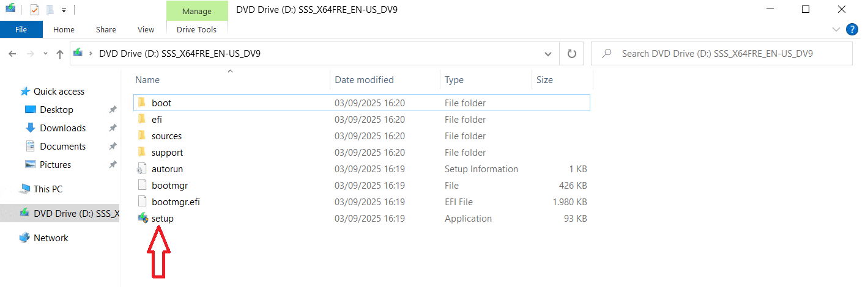Image resolution: width=868 pixels, height=287 pixels.
Task: Open the recent locations dropdown arrow
Action: click(x=45, y=54)
